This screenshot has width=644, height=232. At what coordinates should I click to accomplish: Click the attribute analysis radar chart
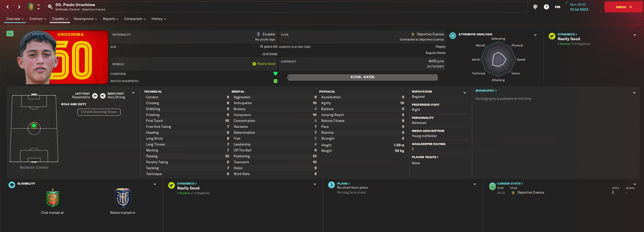click(498, 59)
